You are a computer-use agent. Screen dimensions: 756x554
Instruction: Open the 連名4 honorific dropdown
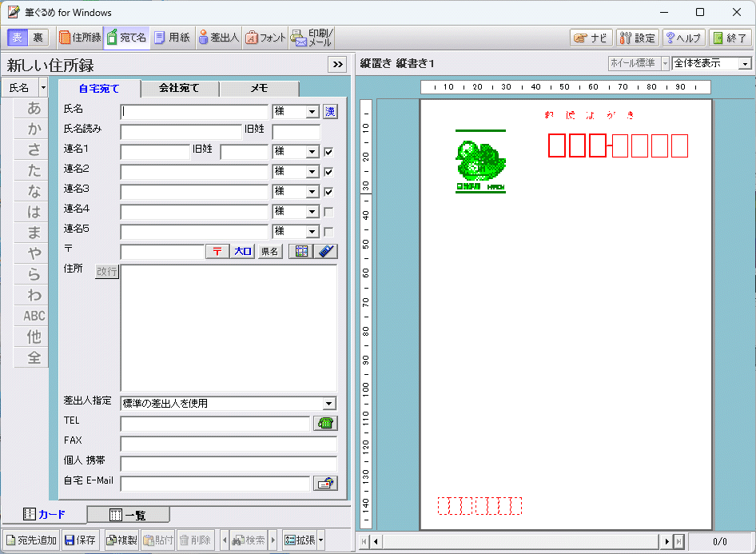[312, 212]
